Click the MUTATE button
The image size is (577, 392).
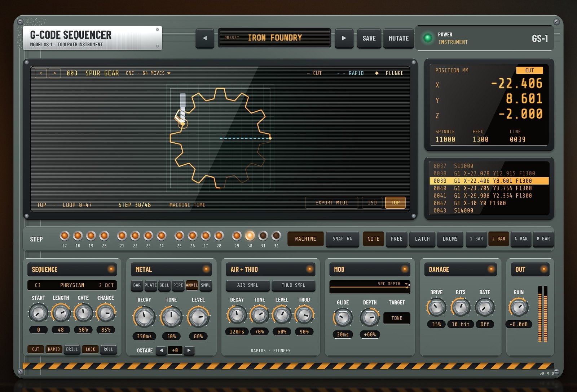click(x=398, y=38)
